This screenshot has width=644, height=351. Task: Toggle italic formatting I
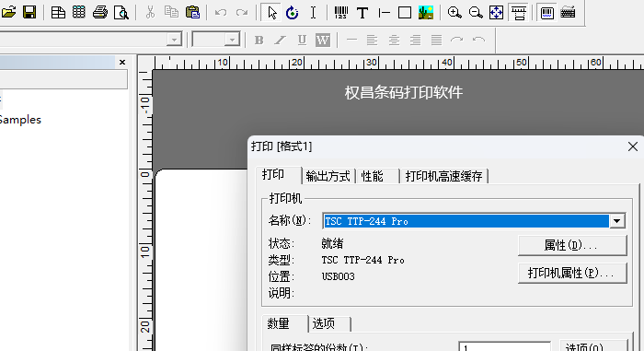pyautogui.click(x=281, y=40)
